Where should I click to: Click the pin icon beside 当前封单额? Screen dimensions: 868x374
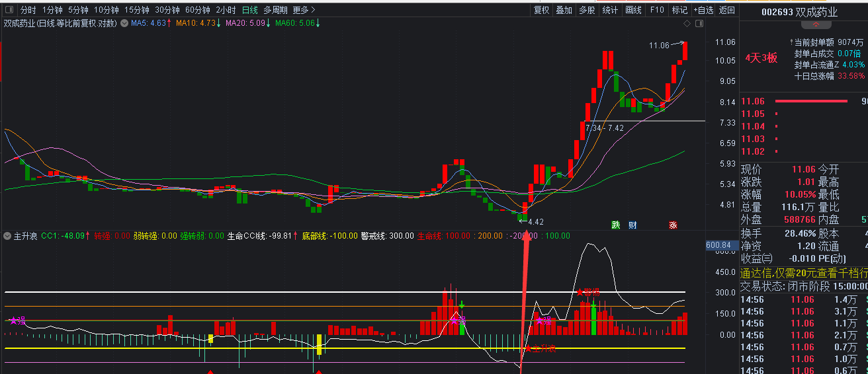[791, 42]
